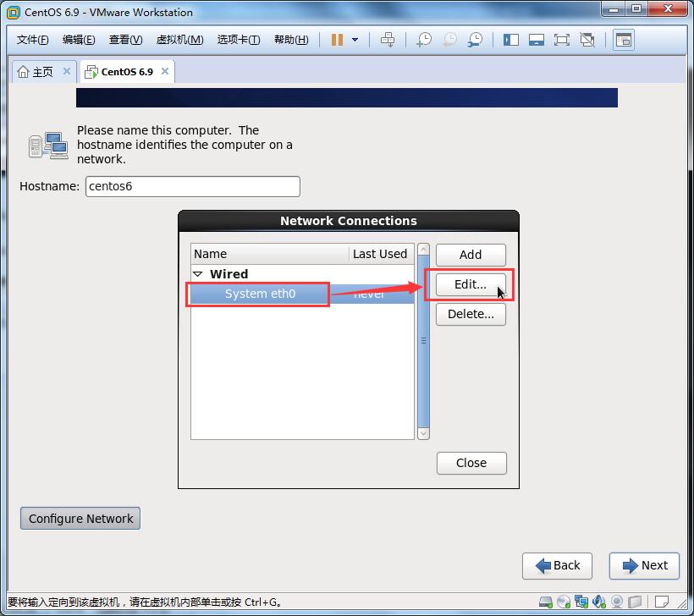Screen dimensions: 694x616
Task: Click the Unity mode toolbar icon
Action: pos(587,40)
